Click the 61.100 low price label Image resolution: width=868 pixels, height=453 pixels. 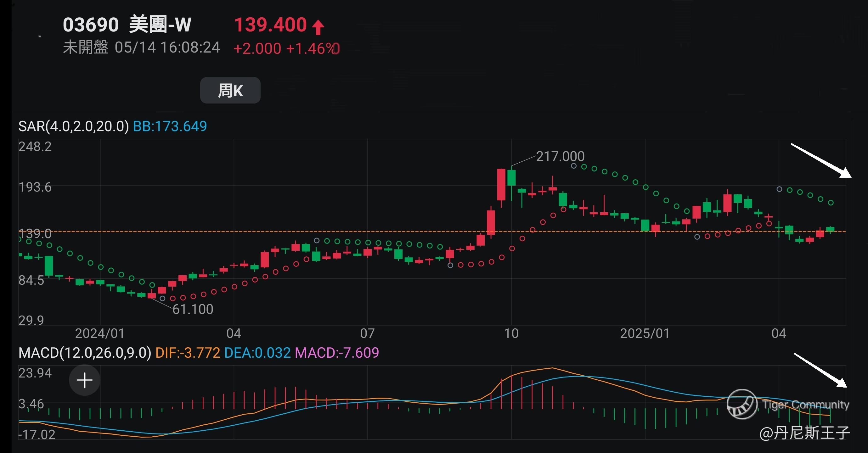tap(193, 309)
